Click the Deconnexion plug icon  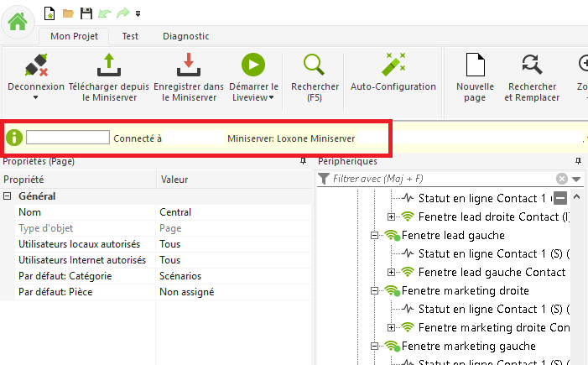pyautogui.click(x=34, y=65)
